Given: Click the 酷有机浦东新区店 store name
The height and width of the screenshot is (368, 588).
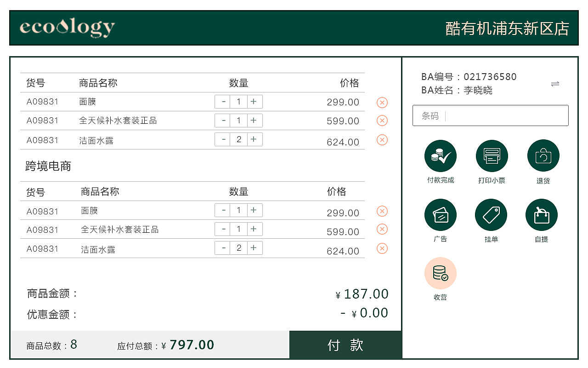Looking at the screenshot, I should 507,29.
